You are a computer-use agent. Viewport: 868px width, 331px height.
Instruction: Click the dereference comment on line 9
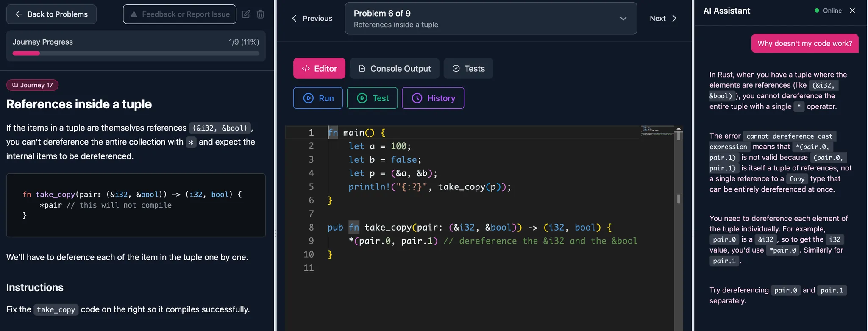(540, 241)
